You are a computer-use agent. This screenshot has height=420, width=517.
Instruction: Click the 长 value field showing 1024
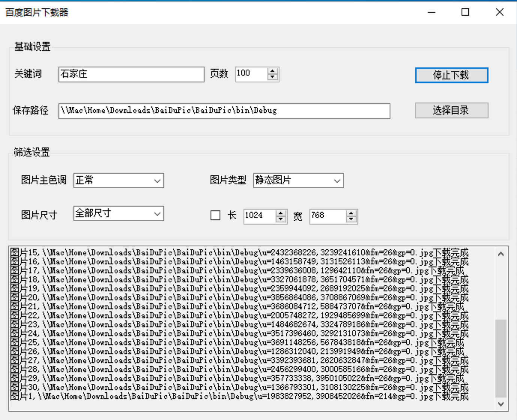[x=260, y=216]
